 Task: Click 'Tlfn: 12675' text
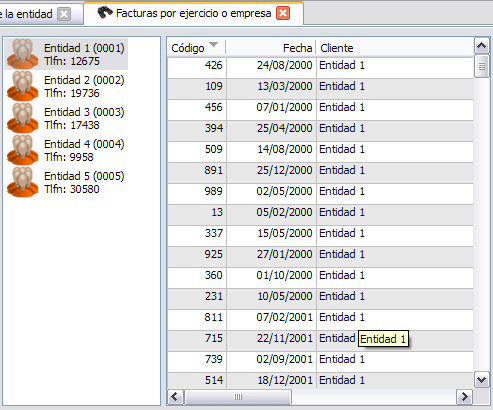[72, 61]
